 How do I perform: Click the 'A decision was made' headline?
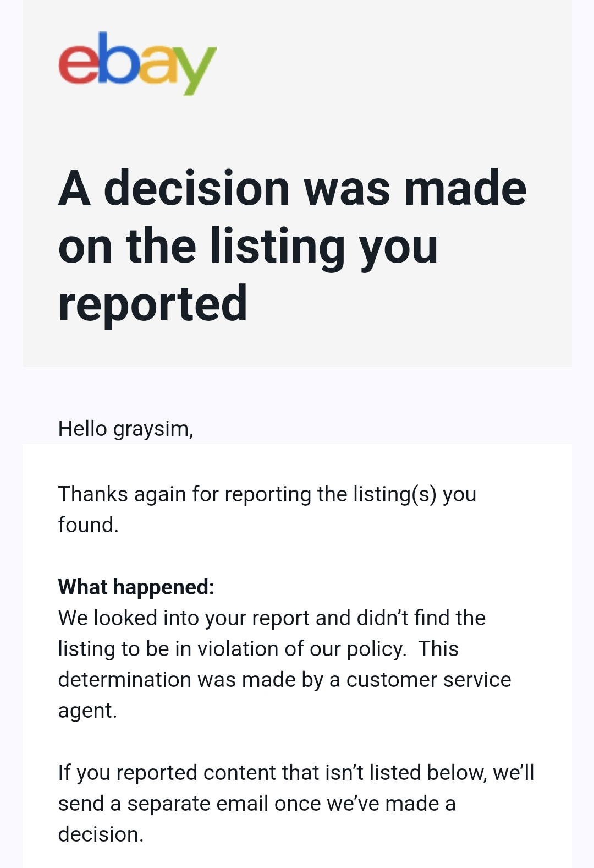click(x=292, y=188)
